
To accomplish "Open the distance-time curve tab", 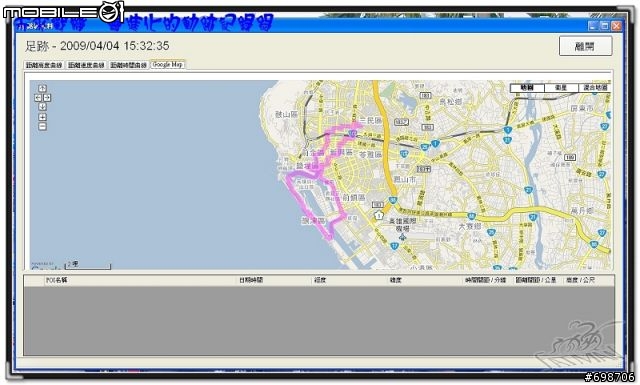I will click(x=128, y=65).
